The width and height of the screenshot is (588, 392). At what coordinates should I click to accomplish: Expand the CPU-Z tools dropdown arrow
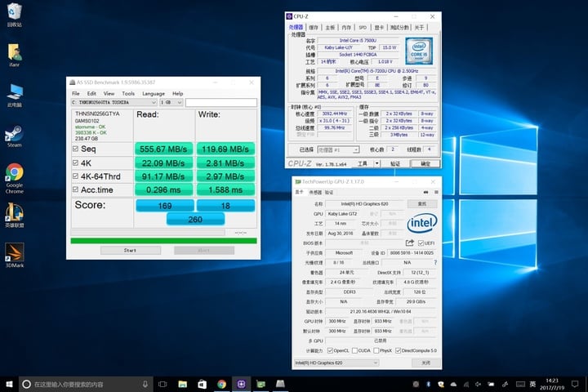pyautogui.click(x=376, y=163)
